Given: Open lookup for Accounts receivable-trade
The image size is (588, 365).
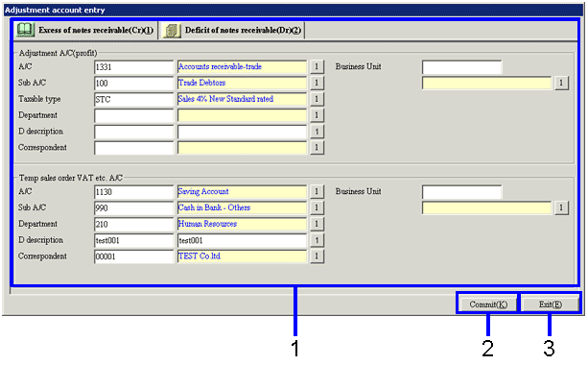Looking at the screenshot, I should pos(317,66).
